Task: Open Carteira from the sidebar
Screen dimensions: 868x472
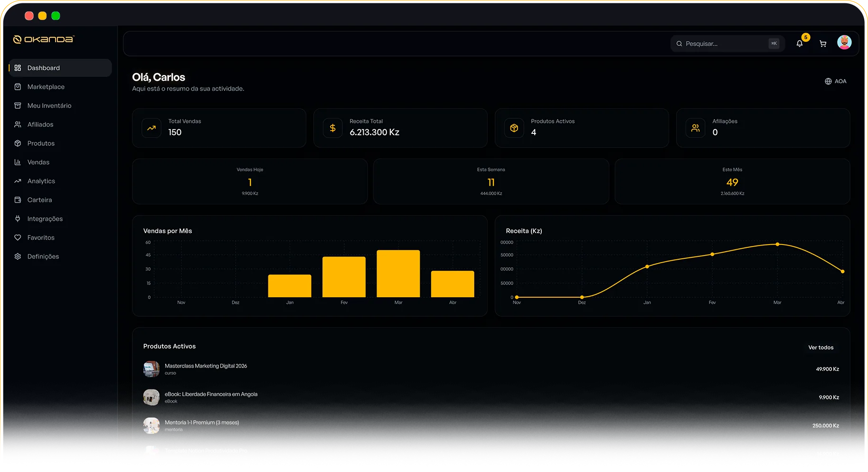Action: pos(60,200)
